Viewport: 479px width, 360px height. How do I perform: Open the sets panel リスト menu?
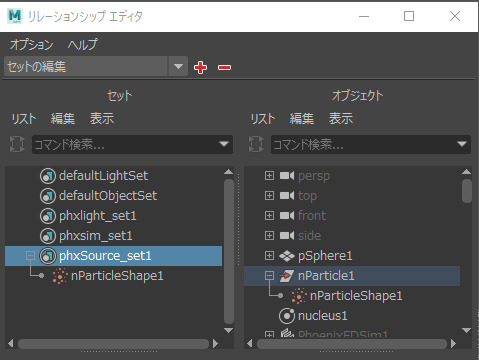pyautogui.click(x=24, y=119)
